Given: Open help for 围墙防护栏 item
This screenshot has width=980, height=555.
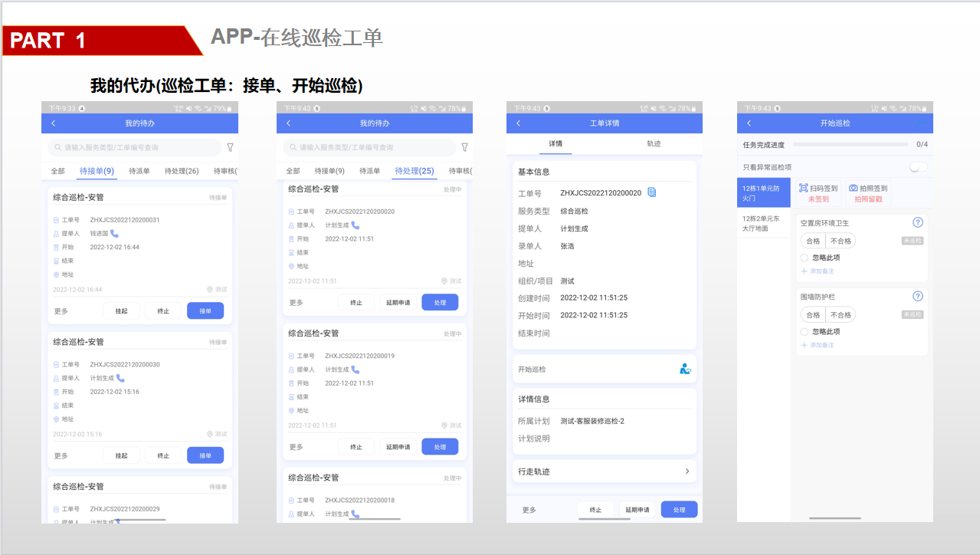Looking at the screenshot, I should 918,296.
